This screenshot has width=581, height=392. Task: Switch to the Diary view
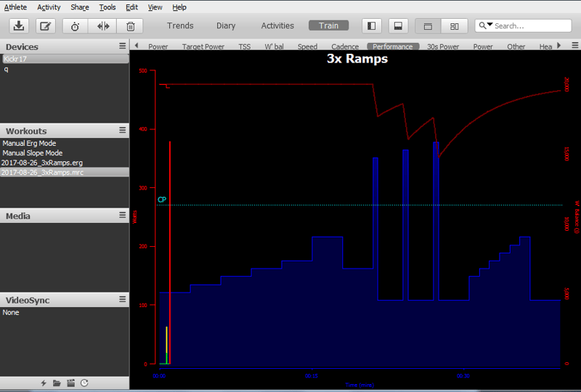226,25
